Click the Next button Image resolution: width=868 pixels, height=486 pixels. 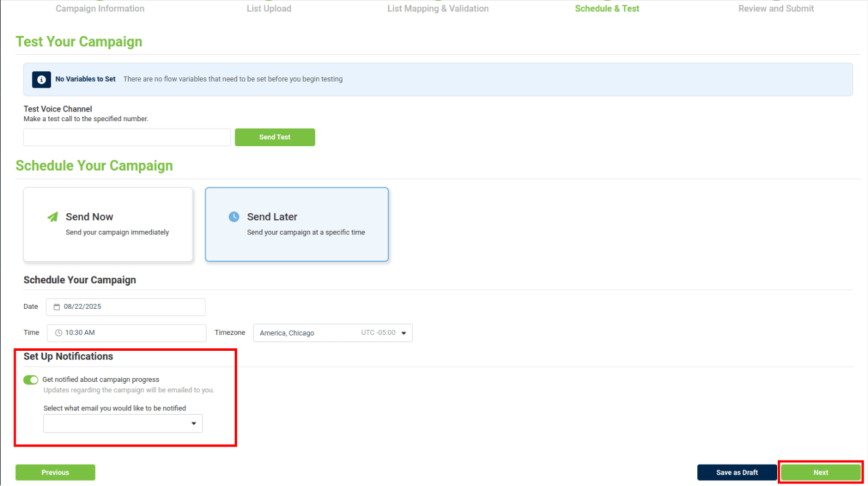pos(820,473)
